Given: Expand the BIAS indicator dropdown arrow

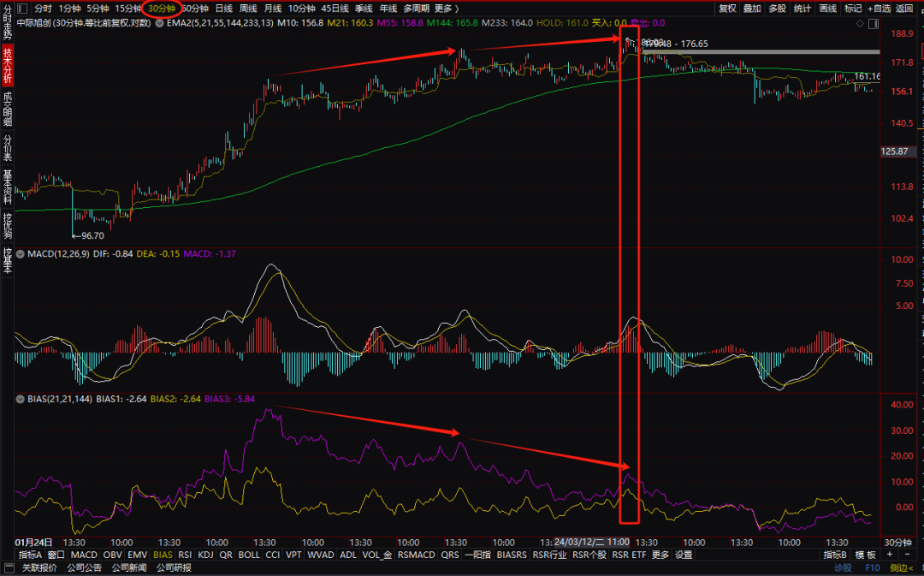Looking at the screenshot, I should (x=20, y=399).
